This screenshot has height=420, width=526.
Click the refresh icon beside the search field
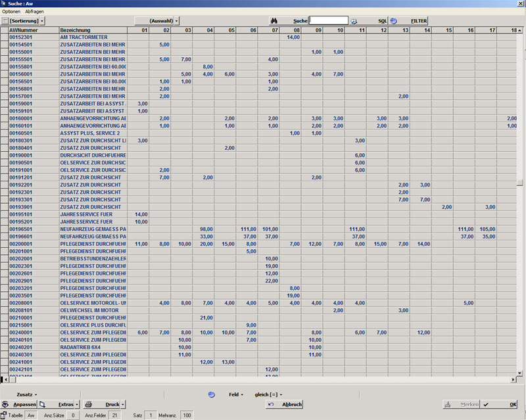[x=354, y=21]
